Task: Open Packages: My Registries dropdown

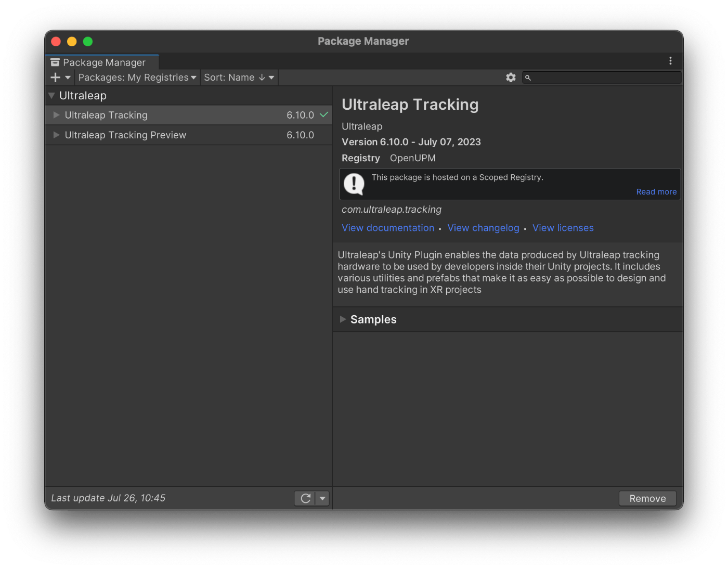Action: [x=137, y=77]
